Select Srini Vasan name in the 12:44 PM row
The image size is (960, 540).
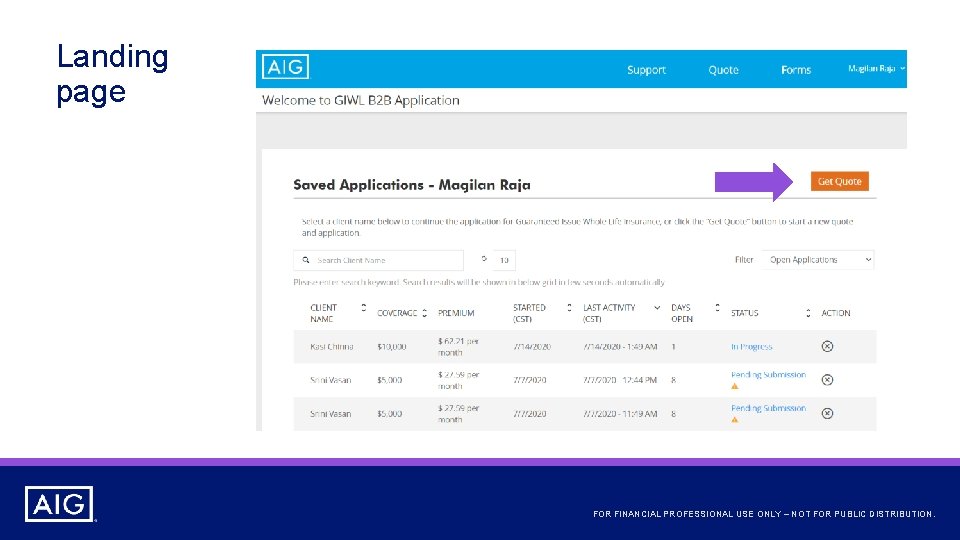coord(331,380)
